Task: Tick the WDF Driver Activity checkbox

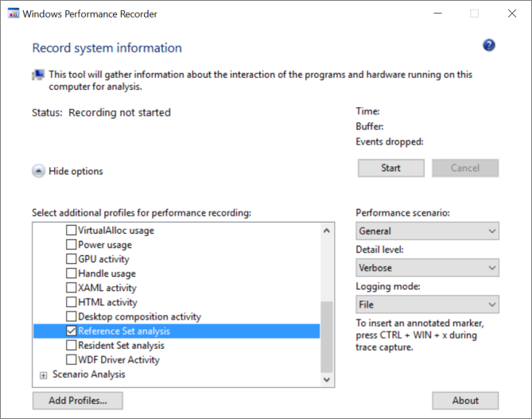Action: [71, 359]
